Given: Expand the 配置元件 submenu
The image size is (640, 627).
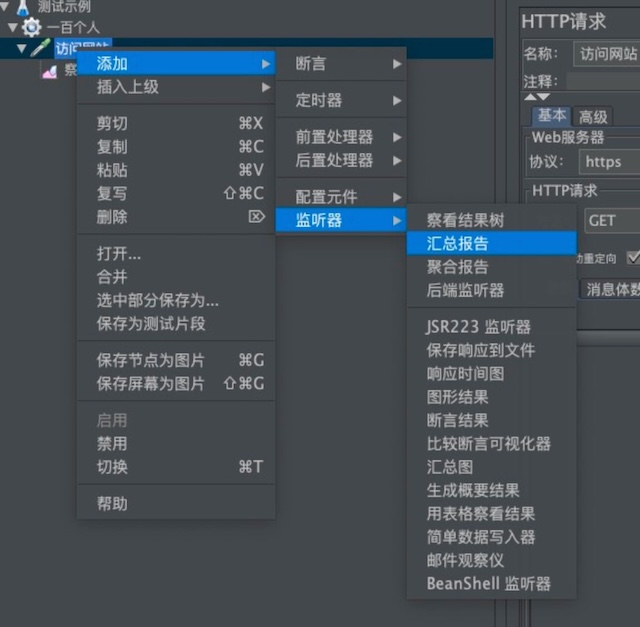Looking at the screenshot, I should (x=341, y=197).
